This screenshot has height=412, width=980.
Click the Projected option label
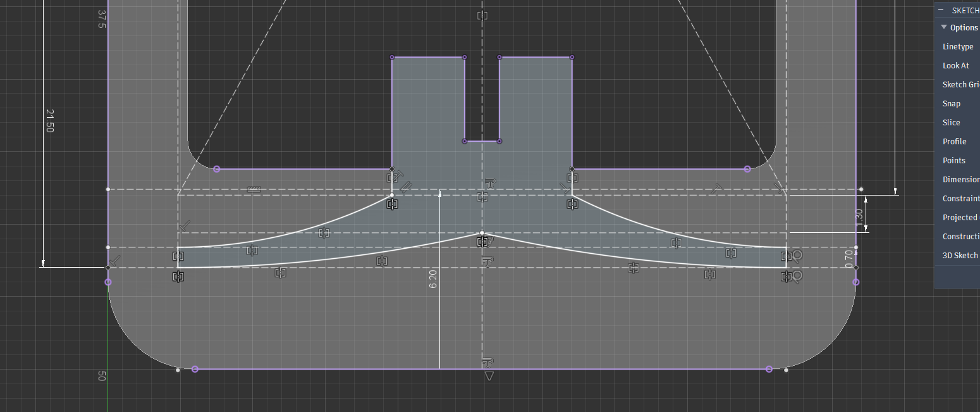click(x=960, y=218)
